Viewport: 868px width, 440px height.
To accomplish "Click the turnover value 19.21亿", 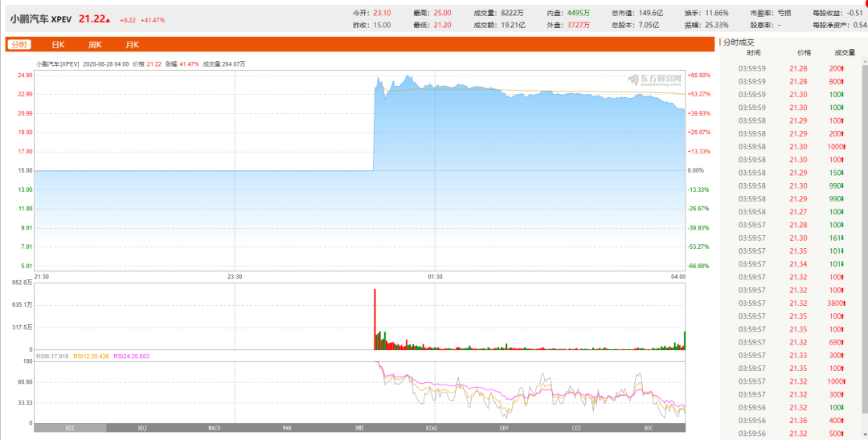I will [x=513, y=25].
